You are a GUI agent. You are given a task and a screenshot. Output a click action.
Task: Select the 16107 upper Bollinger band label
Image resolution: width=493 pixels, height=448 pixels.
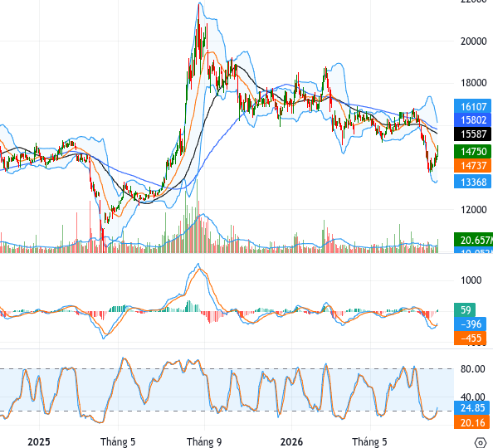[x=472, y=106]
